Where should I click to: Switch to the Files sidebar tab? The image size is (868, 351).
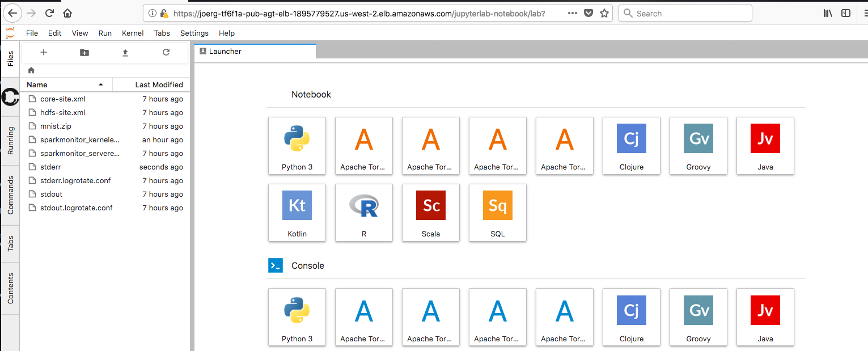(10, 58)
